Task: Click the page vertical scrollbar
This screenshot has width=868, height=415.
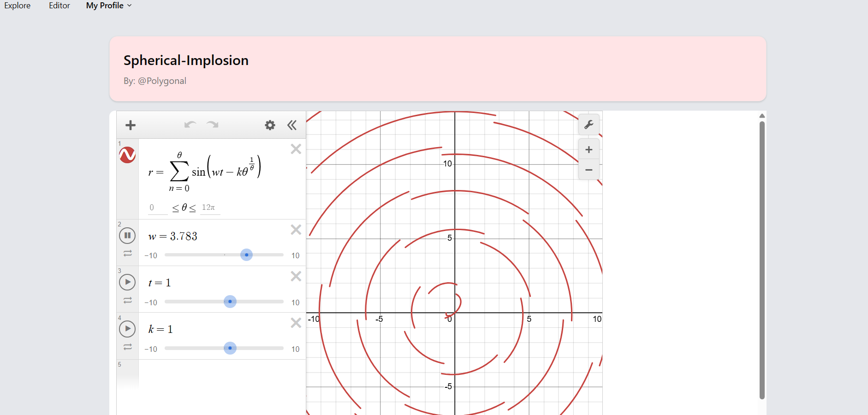Action: [762, 260]
